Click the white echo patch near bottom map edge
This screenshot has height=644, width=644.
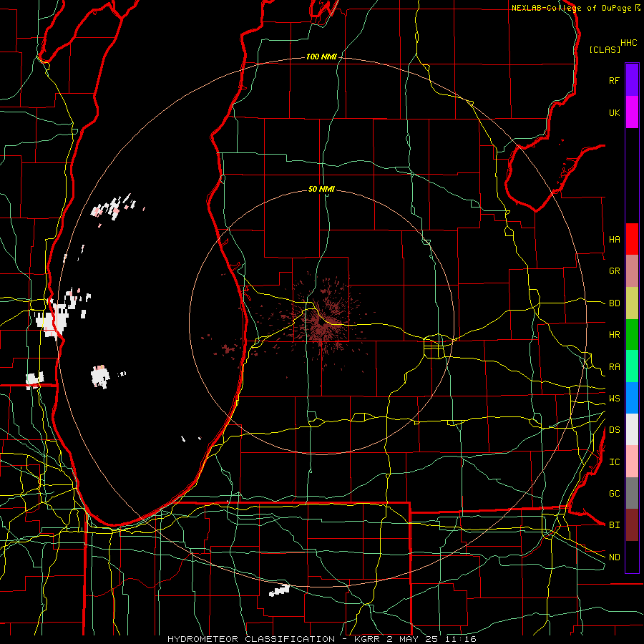click(x=279, y=590)
